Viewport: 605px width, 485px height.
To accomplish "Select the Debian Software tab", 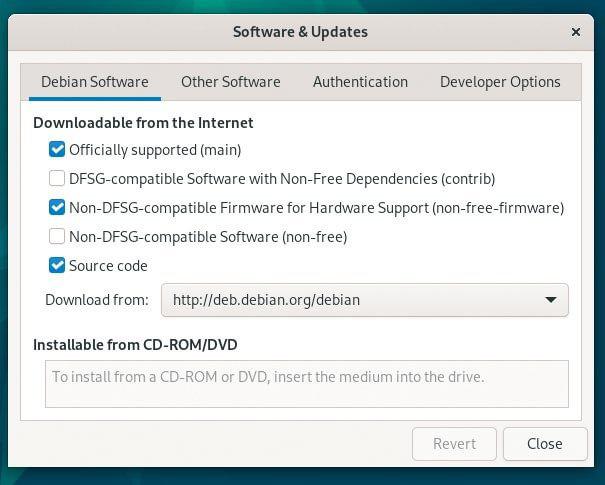I will 95,82.
